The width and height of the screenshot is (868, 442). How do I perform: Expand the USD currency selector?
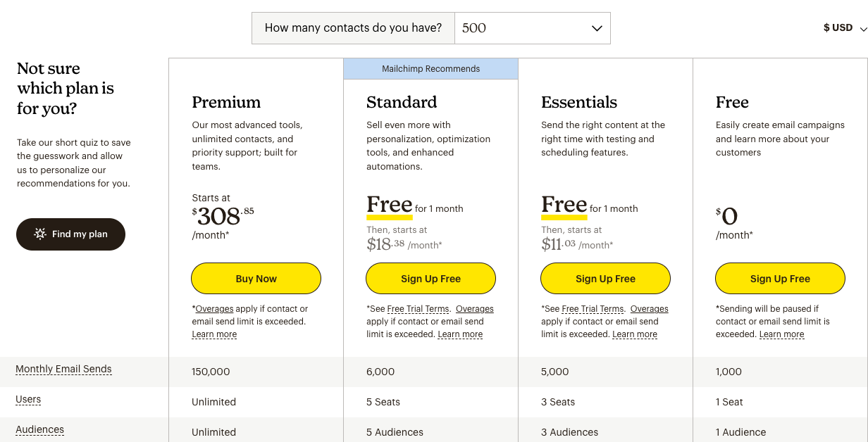[845, 28]
